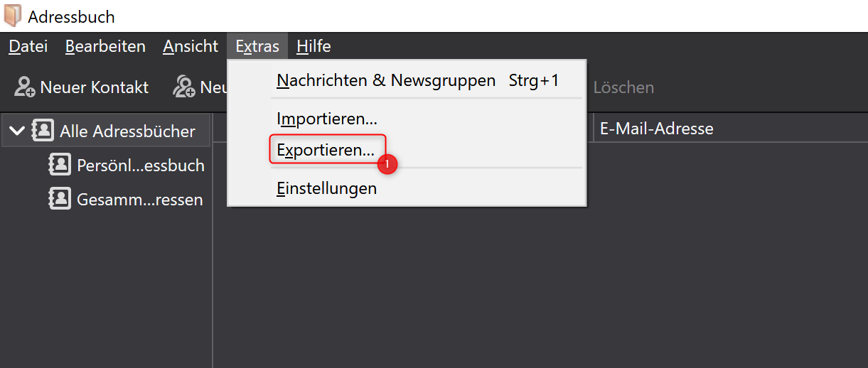
Task: Select the Importieren… menu entry
Action: (x=327, y=119)
